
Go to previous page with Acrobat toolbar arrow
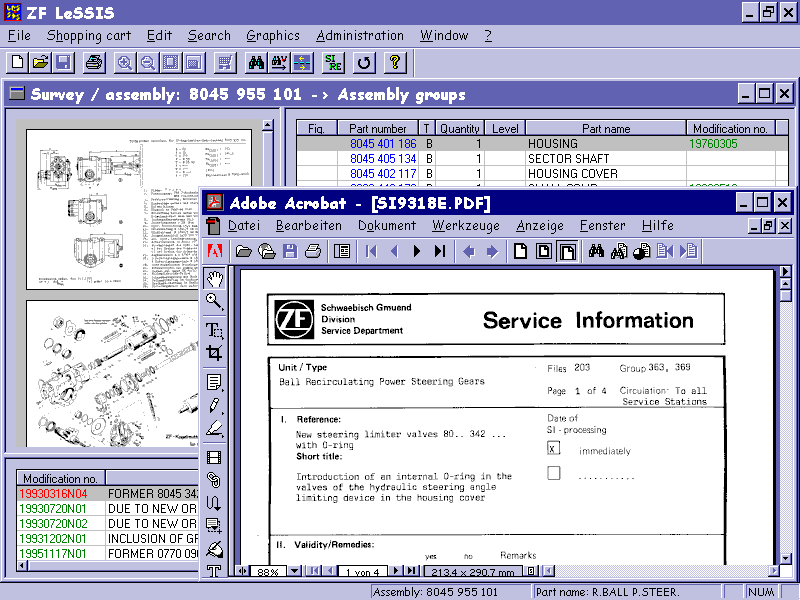(394, 251)
